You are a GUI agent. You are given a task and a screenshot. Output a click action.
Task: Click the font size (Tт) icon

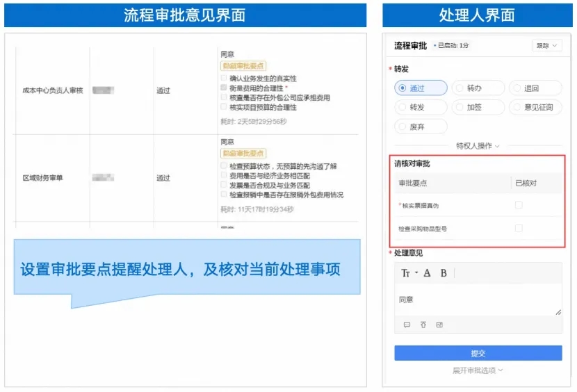point(406,273)
